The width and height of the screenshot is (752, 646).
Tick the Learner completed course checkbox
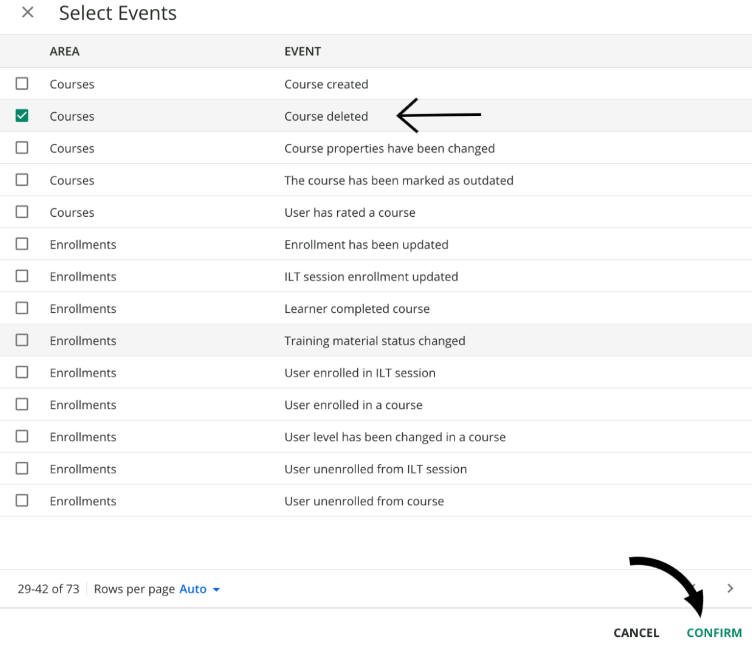click(x=22, y=308)
